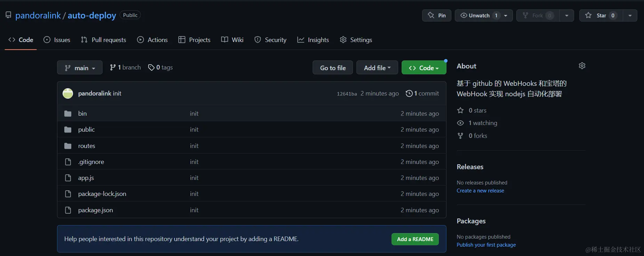644x256 pixels.
Task: Click the fork icon next to 0 forks
Action: (460, 135)
